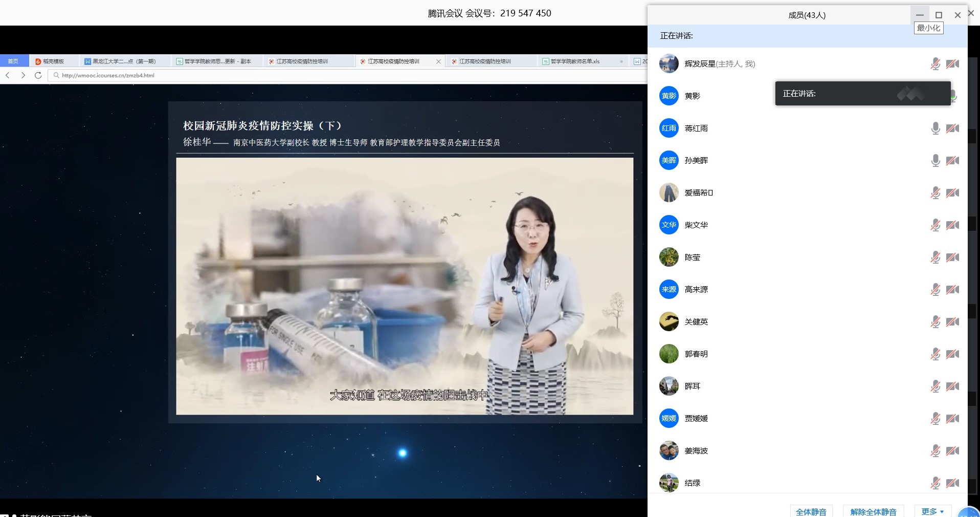Unmute 高来源's microphone
Viewport: 980px width, 517px height.
(x=935, y=290)
